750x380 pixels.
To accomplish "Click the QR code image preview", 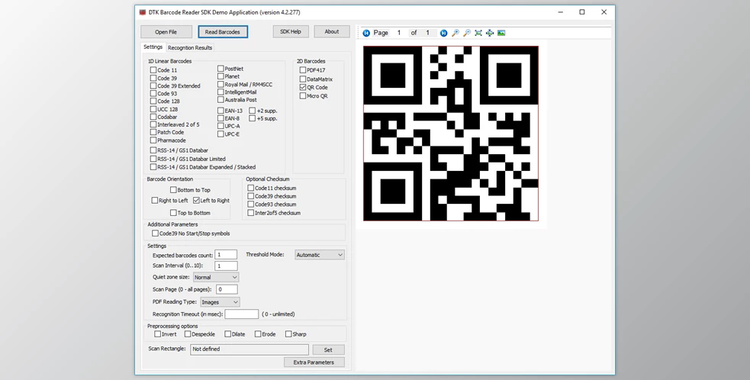I will click(451, 134).
